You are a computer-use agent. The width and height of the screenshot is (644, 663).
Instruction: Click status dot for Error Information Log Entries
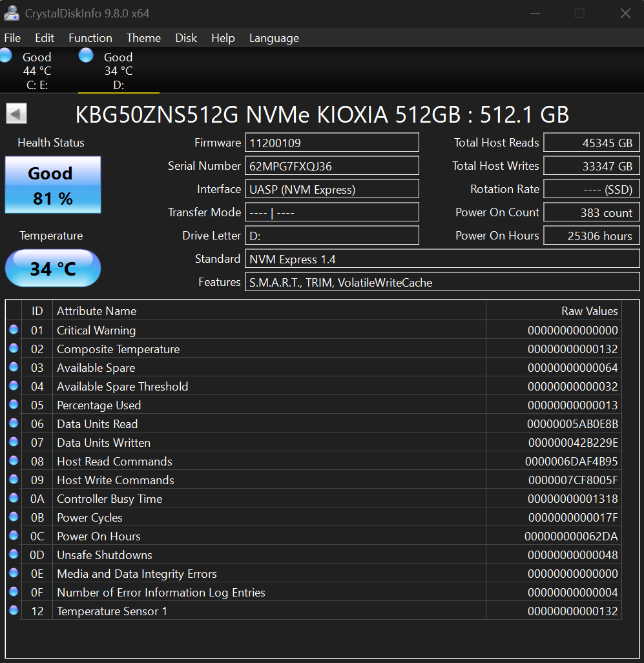[14, 591]
